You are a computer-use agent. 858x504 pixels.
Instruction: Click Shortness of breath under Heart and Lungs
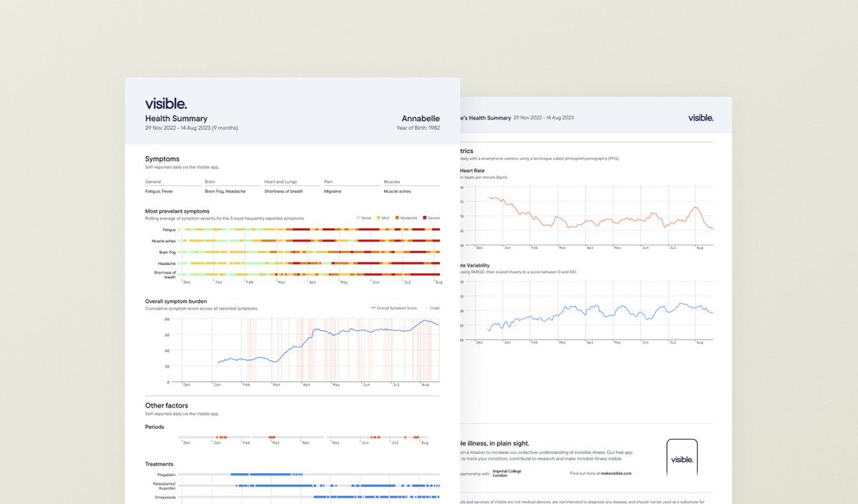[x=283, y=192]
